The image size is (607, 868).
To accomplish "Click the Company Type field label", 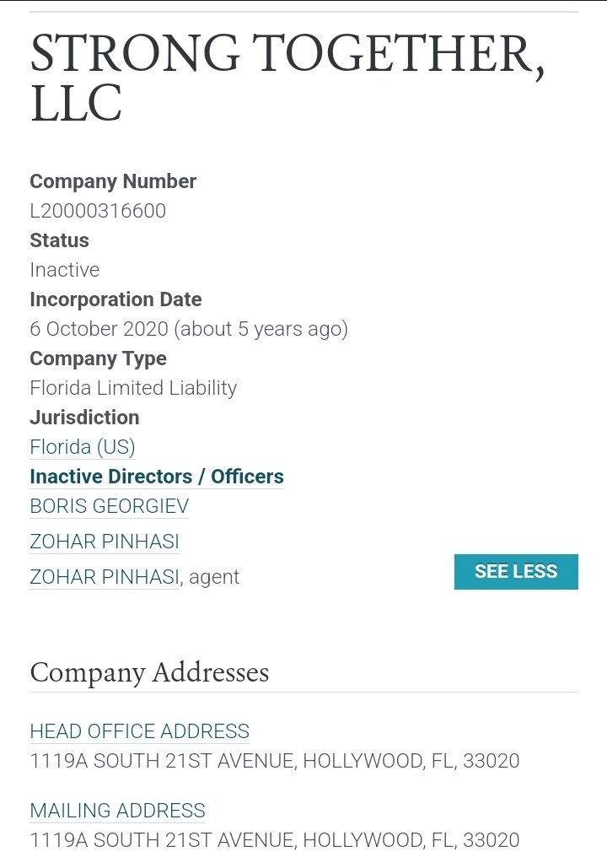I will point(98,359).
